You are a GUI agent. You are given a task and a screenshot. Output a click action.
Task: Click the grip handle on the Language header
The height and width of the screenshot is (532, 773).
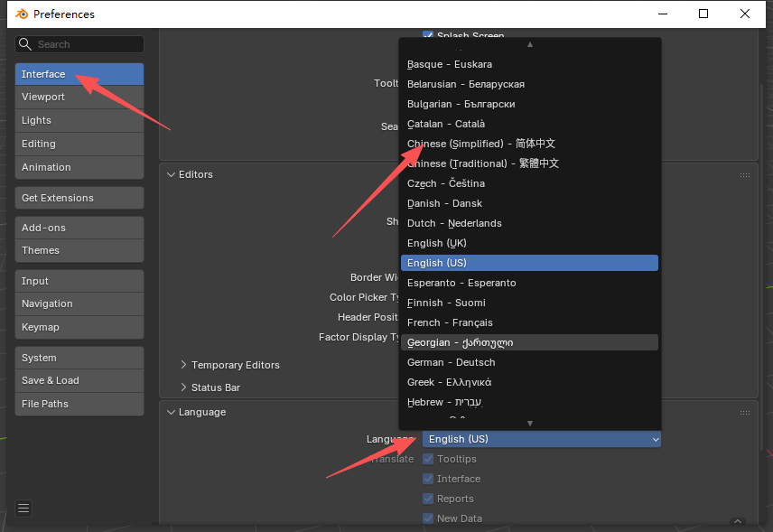(x=744, y=412)
